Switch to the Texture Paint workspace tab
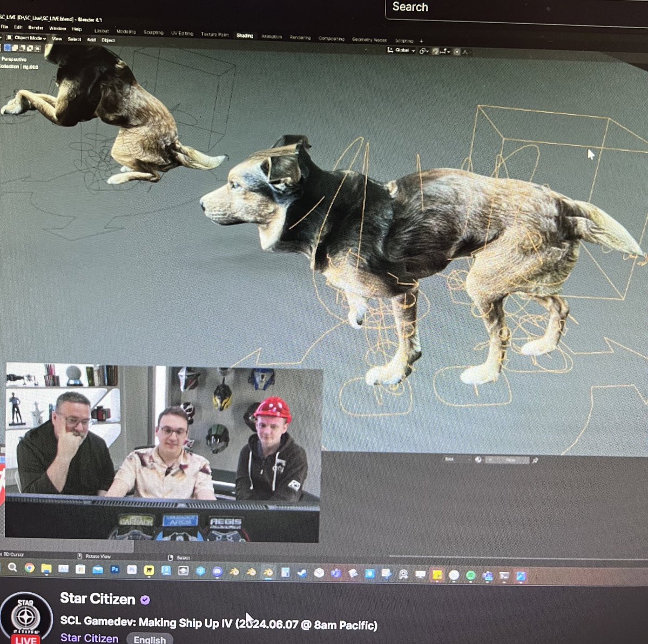Screen dimensions: 648x644 tap(215, 34)
